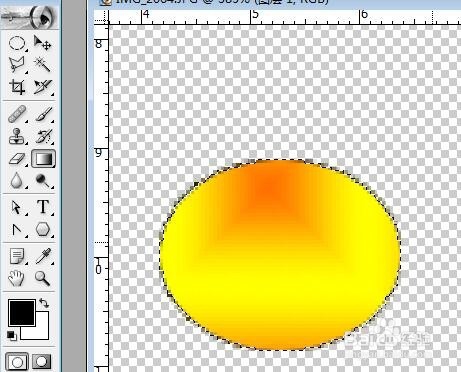Viewport: 461px width, 372px height.
Task: Select the Type tool
Action: [x=43, y=207]
